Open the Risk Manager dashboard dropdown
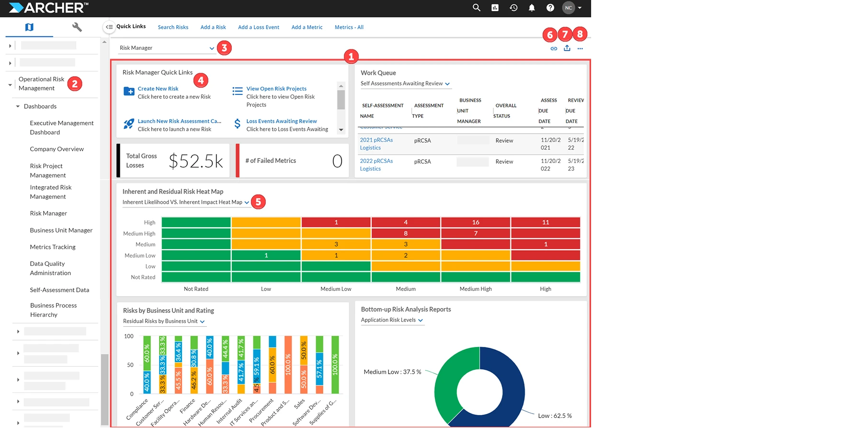The height and width of the screenshot is (437, 868). click(212, 48)
